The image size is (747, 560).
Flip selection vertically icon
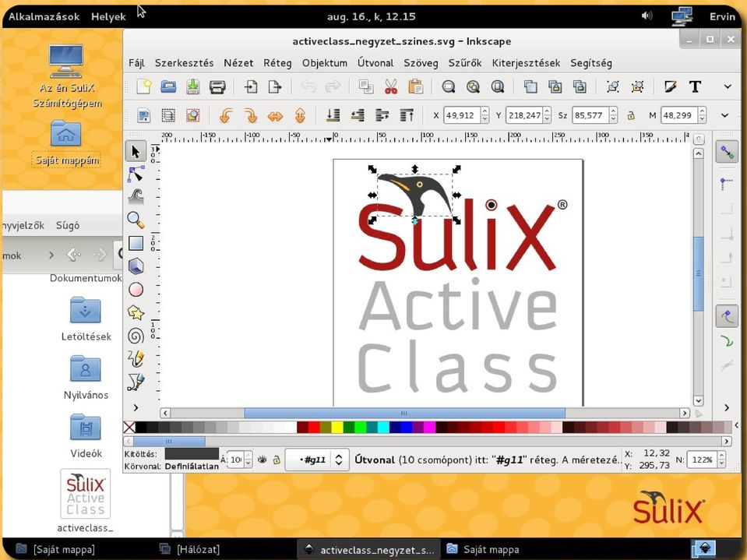pyautogui.click(x=300, y=115)
